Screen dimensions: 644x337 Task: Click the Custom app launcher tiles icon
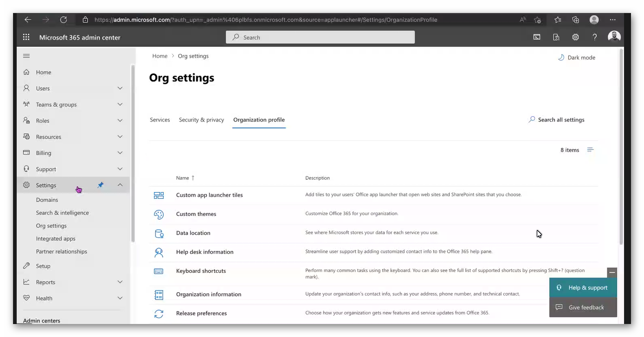point(159,195)
